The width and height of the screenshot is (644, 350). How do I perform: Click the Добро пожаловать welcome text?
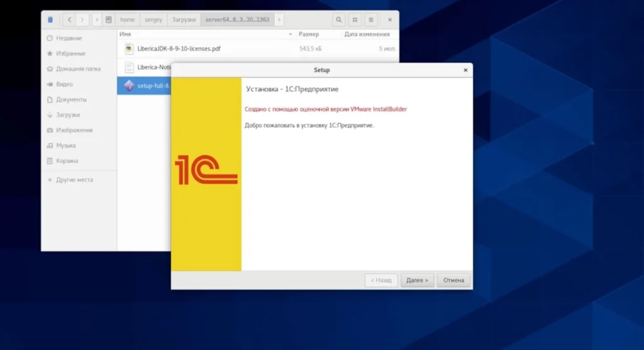[x=309, y=125]
